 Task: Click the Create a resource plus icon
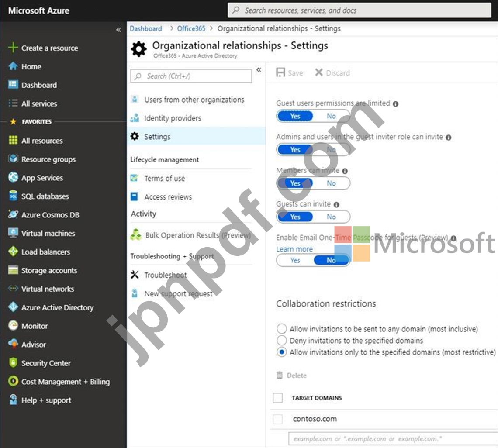[13, 48]
